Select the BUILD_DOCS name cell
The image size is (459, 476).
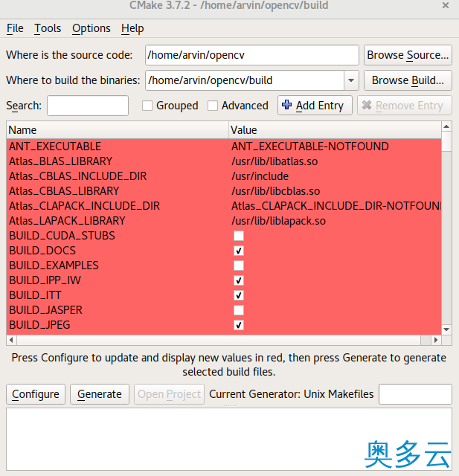pyautogui.click(x=42, y=251)
